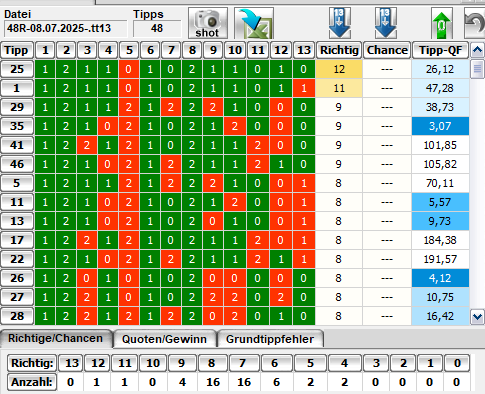Select tip row button 28
This screenshot has height=394, width=485.
point(17,316)
